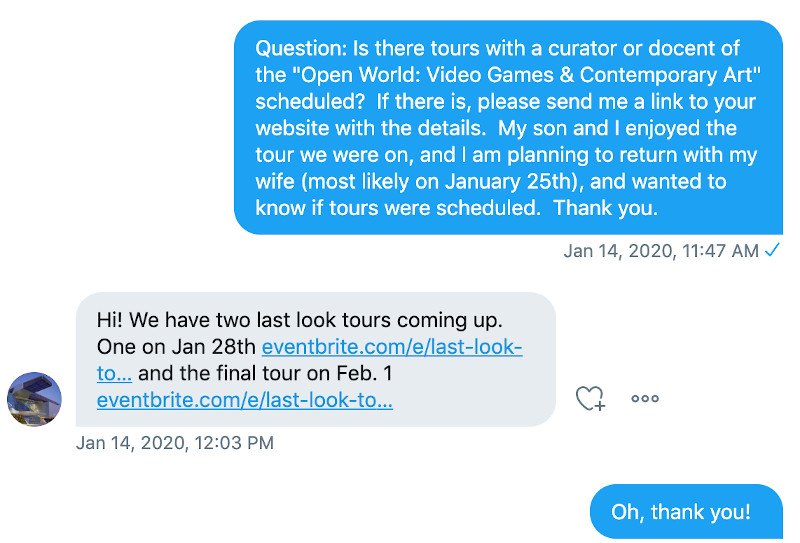Open the three-dot more options menu
The height and width of the screenshot is (543, 800).
pos(645,399)
